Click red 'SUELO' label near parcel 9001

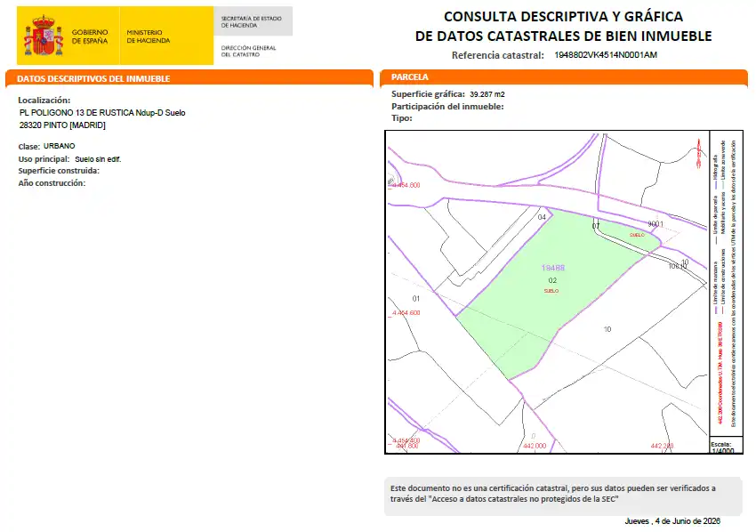(637, 235)
